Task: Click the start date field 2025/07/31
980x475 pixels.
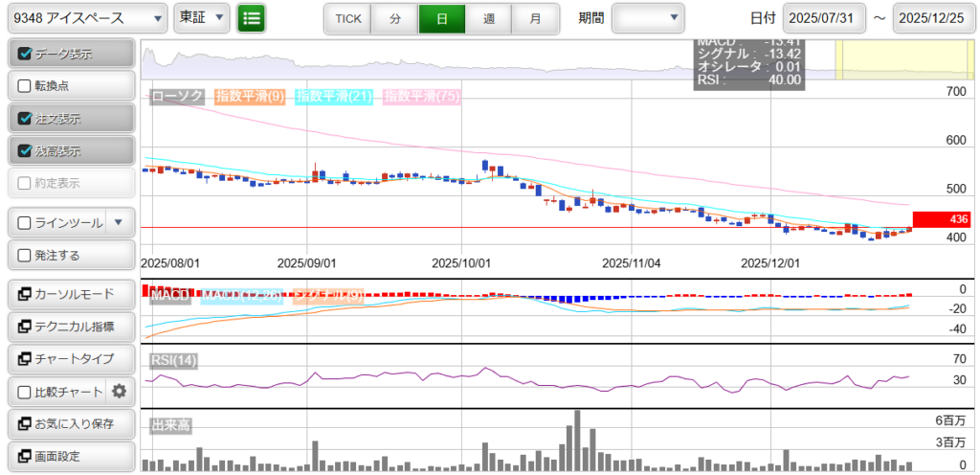Action: click(x=825, y=18)
